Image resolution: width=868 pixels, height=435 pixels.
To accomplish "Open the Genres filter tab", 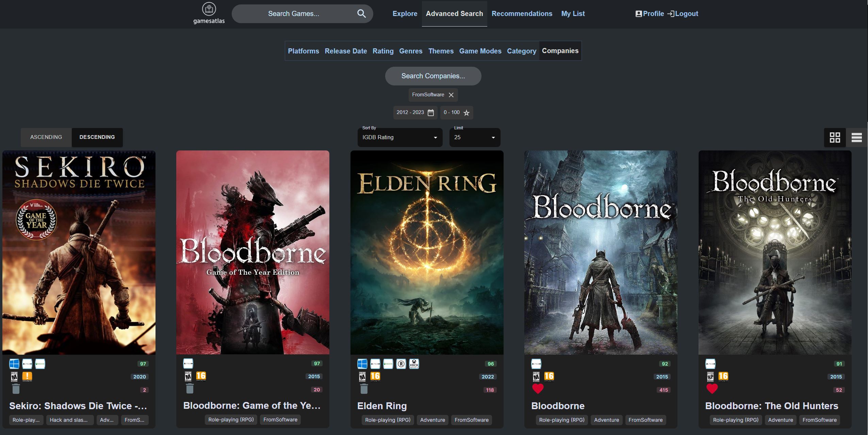I will 411,51.
